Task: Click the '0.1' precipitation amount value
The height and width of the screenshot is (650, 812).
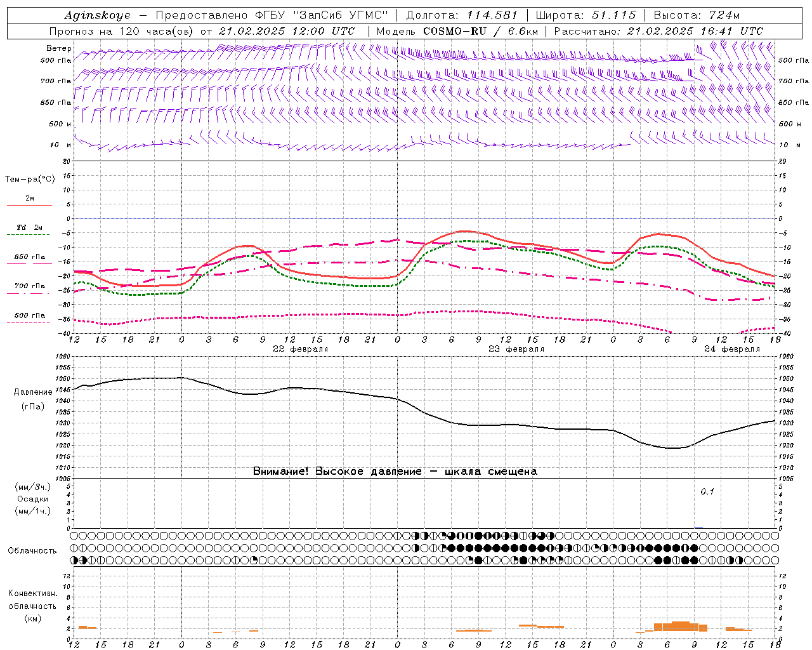Action: pyautogui.click(x=707, y=492)
